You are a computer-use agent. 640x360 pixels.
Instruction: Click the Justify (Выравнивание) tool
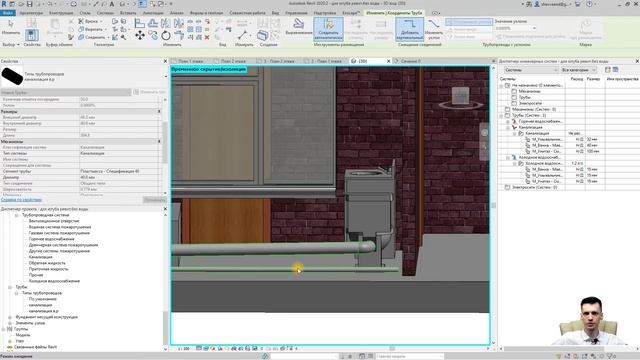pyautogui.click(x=299, y=26)
